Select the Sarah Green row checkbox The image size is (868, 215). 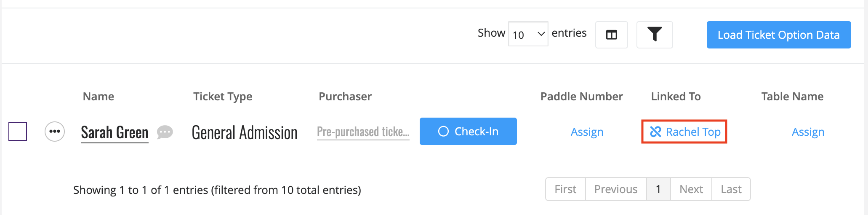[x=18, y=132]
